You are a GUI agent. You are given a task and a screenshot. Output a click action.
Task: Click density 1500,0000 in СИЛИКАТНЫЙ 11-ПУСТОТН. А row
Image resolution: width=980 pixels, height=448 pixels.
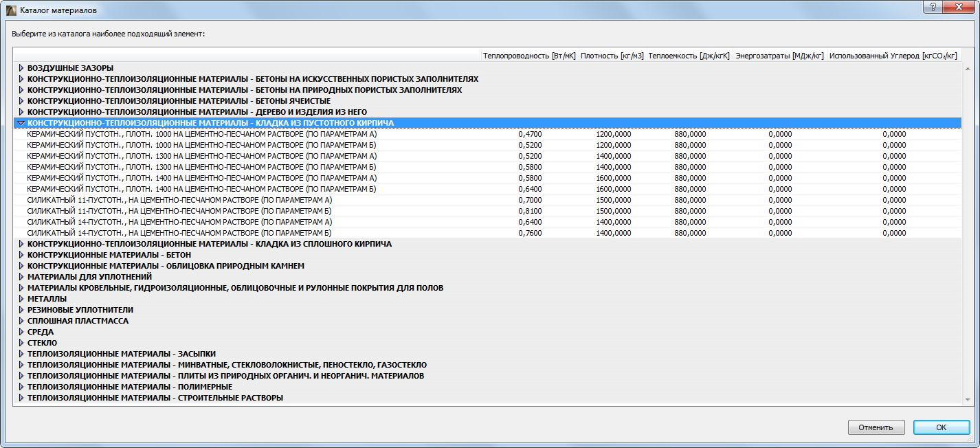614,200
